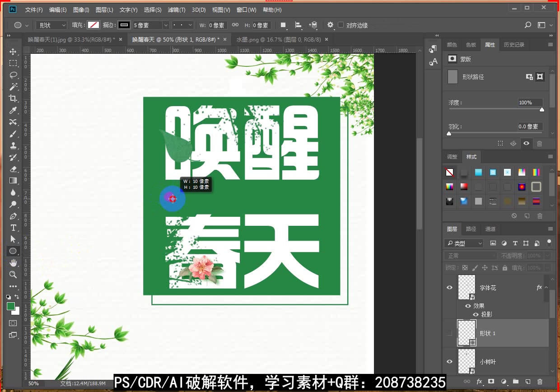Hide the 字体花 layer with its eye icon
Viewport: 560px width, 392px height.
449,287
